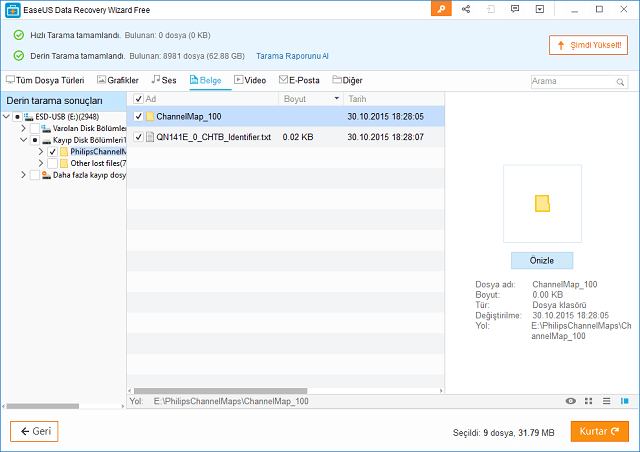Collapse the Kayıp Disk Bölümleri tree node
Viewport: 640px width, 452px height.
[x=23, y=141]
